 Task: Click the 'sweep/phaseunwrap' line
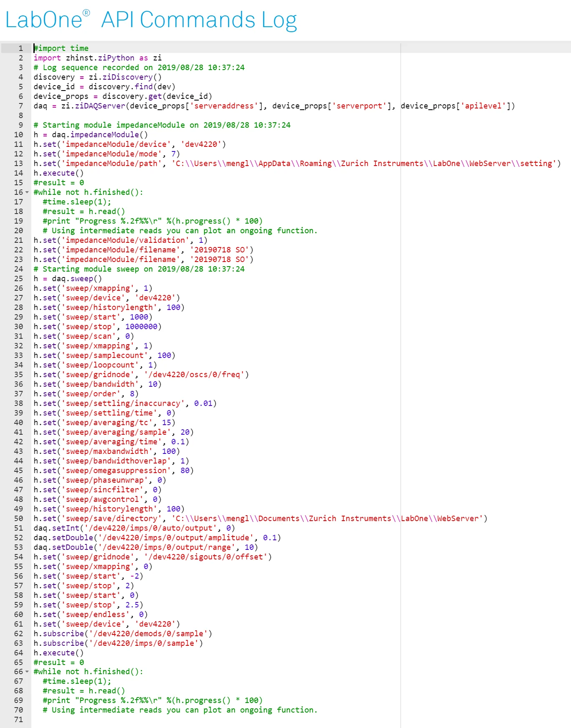pyautogui.click(x=100, y=480)
